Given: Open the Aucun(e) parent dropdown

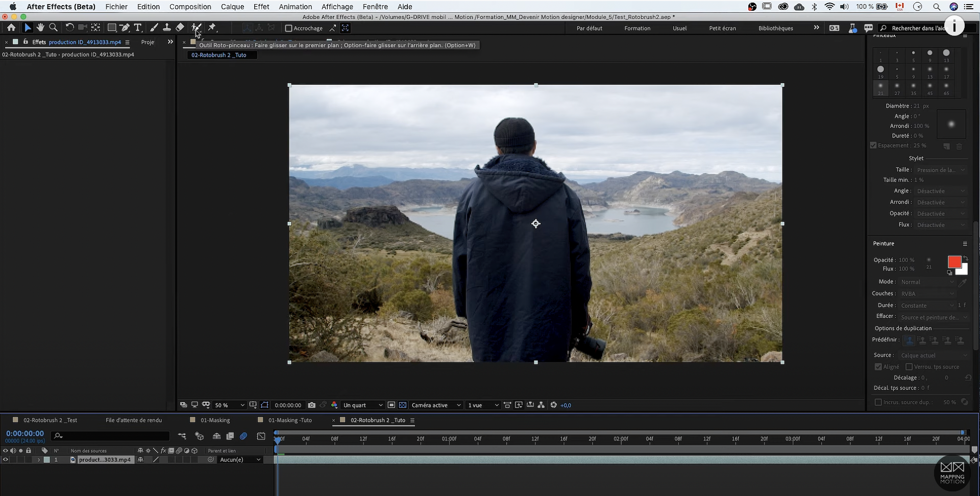Looking at the screenshot, I should [x=240, y=460].
